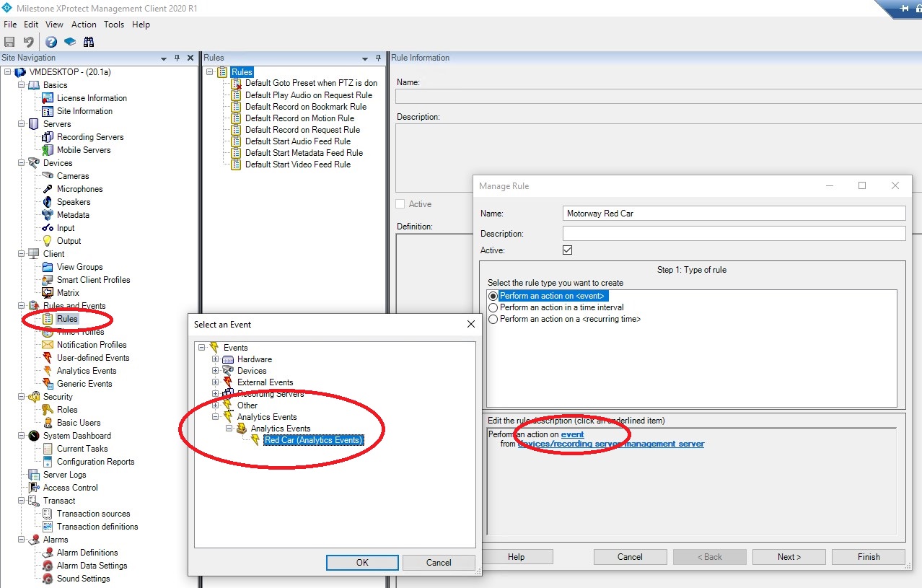Click the binoculars search icon in toolbar
Viewport: 922px width, 588px height.
tap(89, 42)
